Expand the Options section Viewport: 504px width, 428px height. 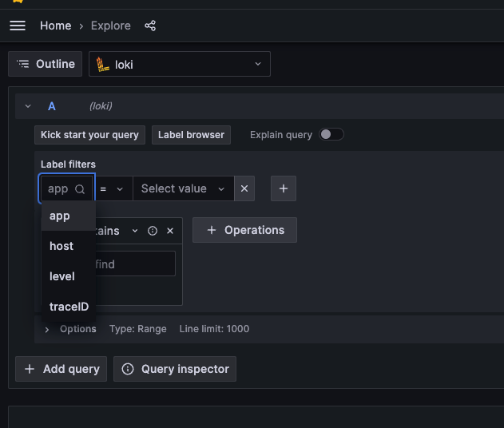(46, 329)
